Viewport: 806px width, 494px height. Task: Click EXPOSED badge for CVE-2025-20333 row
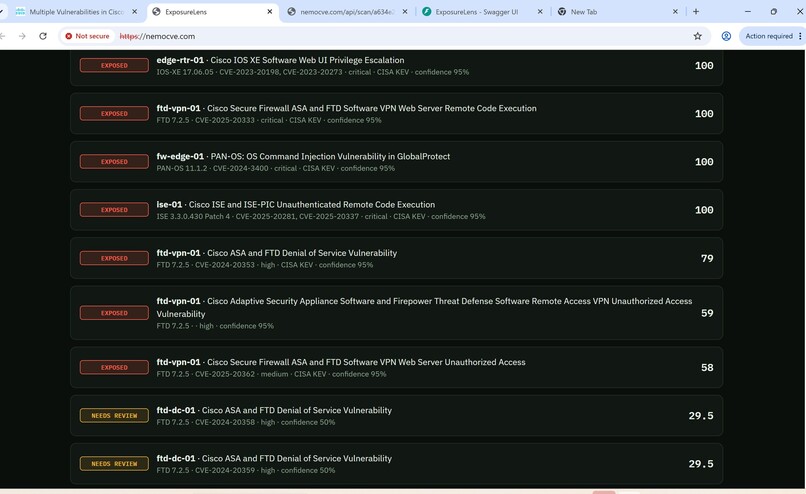114,114
